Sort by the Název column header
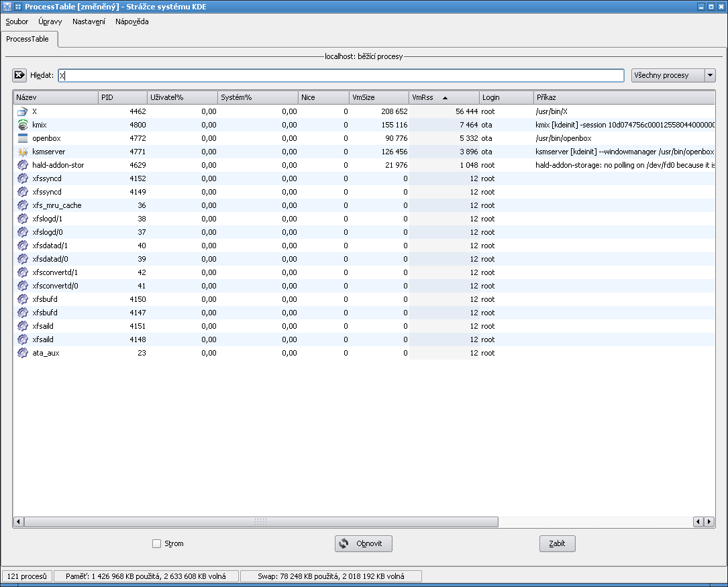Viewport: 728px width, 587px height. 56,97
